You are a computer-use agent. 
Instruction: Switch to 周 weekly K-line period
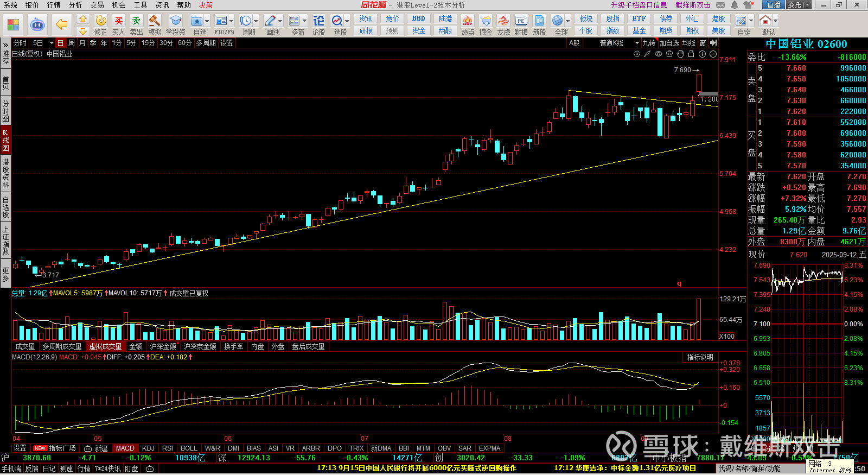click(71, 43)
